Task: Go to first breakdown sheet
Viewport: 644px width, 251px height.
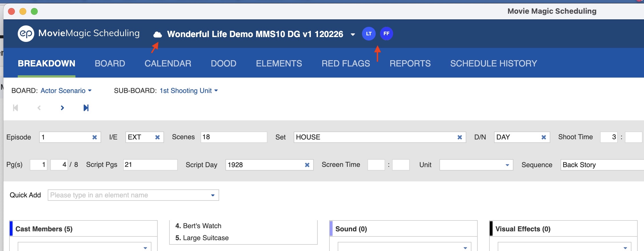Action: 15,108
